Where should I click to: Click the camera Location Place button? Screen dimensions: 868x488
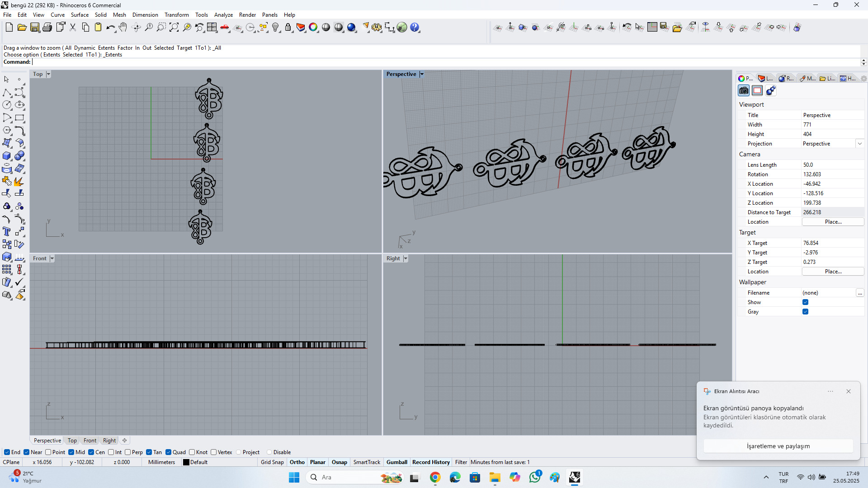[x=833, y=222]
